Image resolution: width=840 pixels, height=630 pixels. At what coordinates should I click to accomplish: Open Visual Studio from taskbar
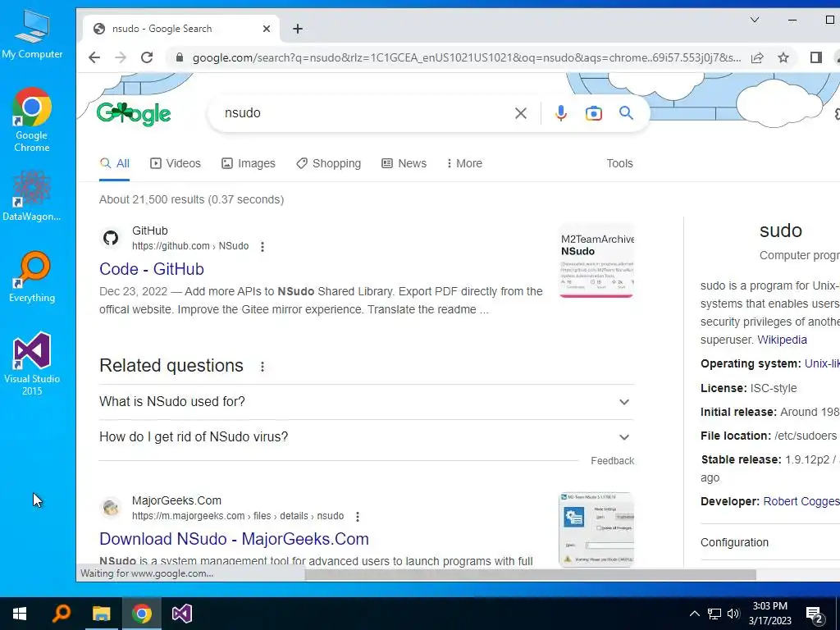(x=181, y=614)
